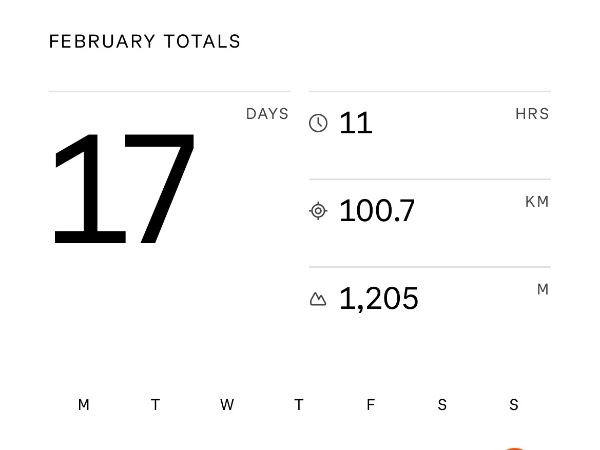The image size is (600, 450).
Task: Select the Thursday column header
Action: (299, 405)
